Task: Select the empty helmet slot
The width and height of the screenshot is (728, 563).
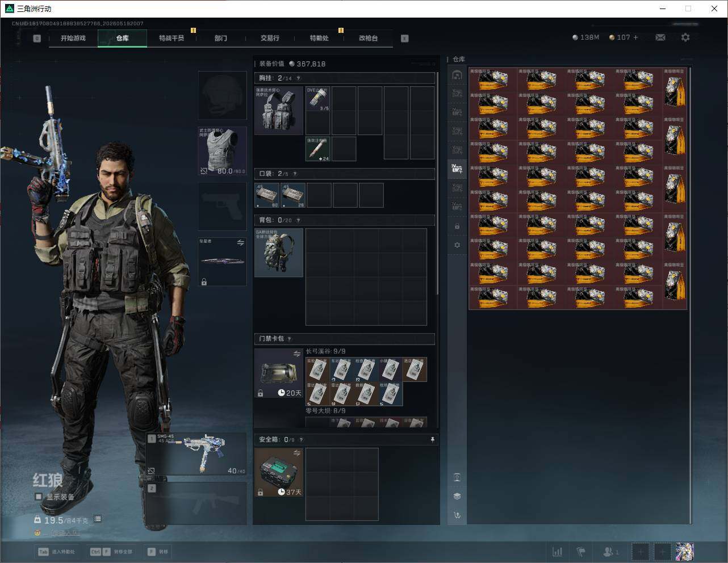Action: tap(222, 95)
